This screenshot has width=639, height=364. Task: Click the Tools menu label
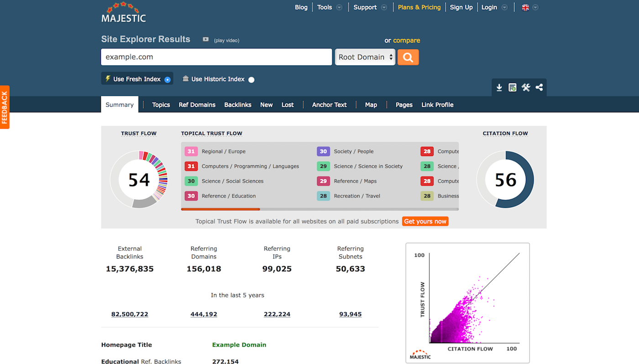click(325, 7)
